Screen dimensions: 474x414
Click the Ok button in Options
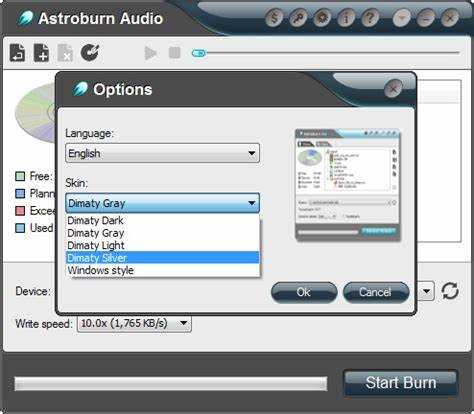coord(304,292)
